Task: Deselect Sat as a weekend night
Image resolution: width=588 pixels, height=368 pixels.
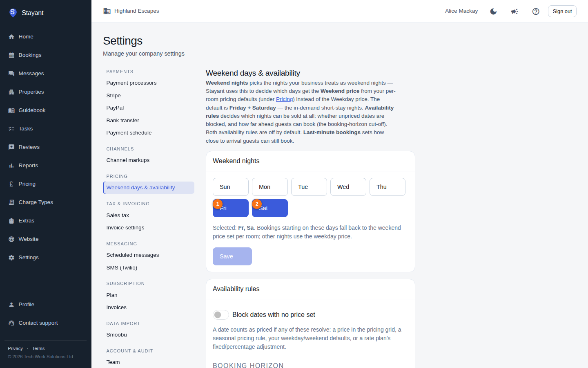Action: point(270,208)
